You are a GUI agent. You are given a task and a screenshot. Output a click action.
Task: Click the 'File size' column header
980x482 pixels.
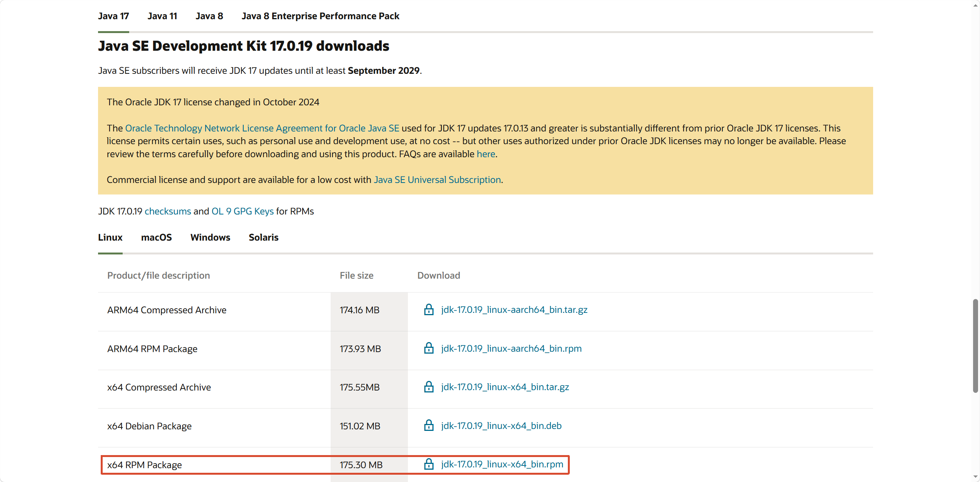tap(356, 276)
